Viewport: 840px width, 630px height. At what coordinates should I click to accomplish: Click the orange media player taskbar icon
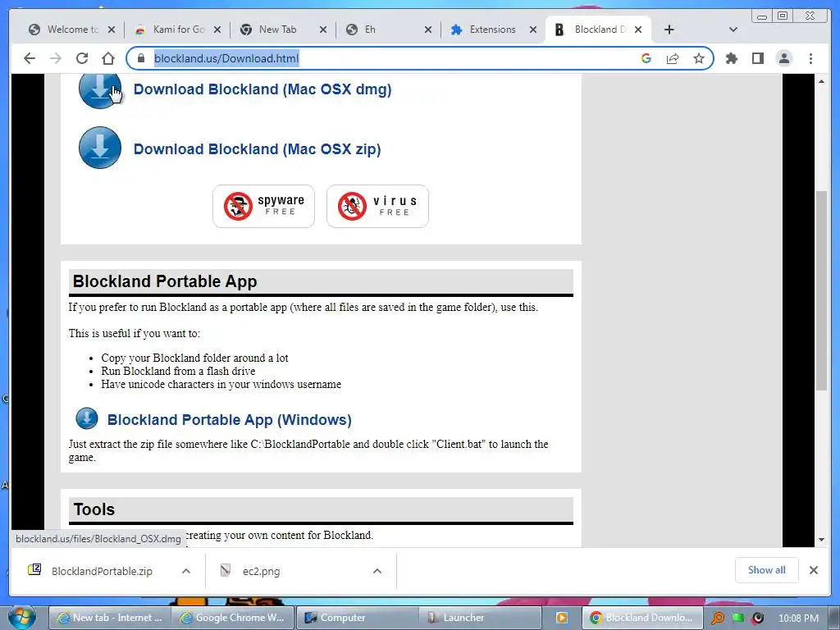coord(562,618)
